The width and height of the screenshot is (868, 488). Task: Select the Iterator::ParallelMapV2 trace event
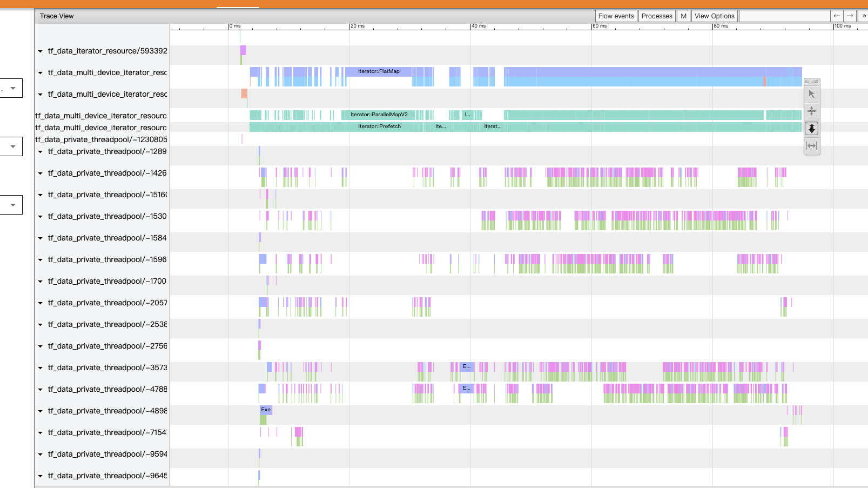click(379, 115)
